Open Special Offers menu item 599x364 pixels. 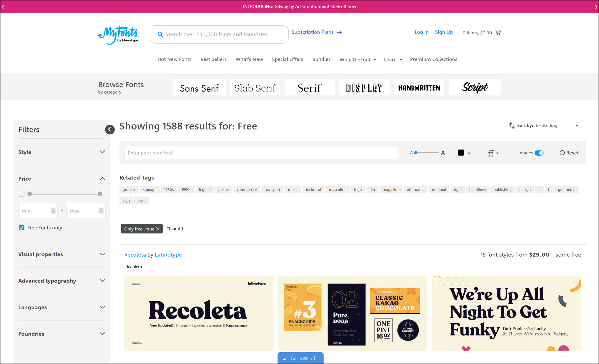[x=287, y=59]
